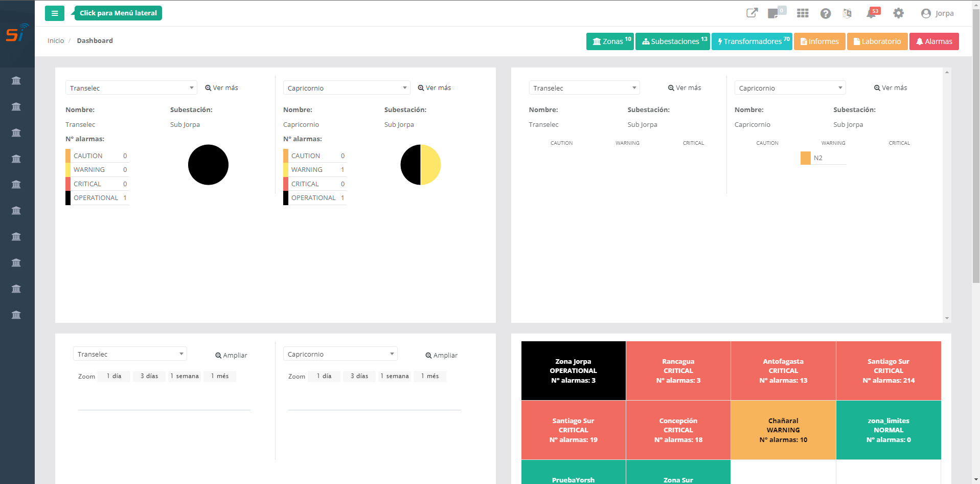
Task: Open the Zona Jorpa OPERATIONAL tile
Action: click(x=574, y=371)
